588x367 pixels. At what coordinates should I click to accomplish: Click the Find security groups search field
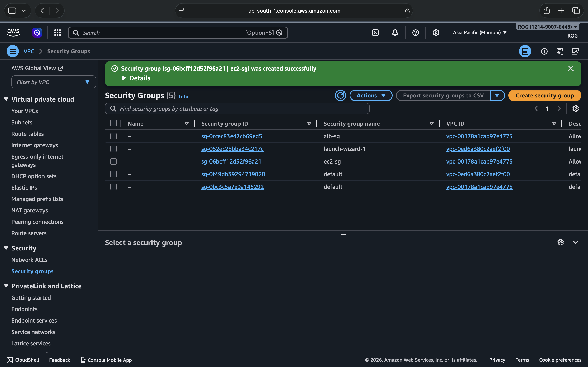tap(237, 108)
